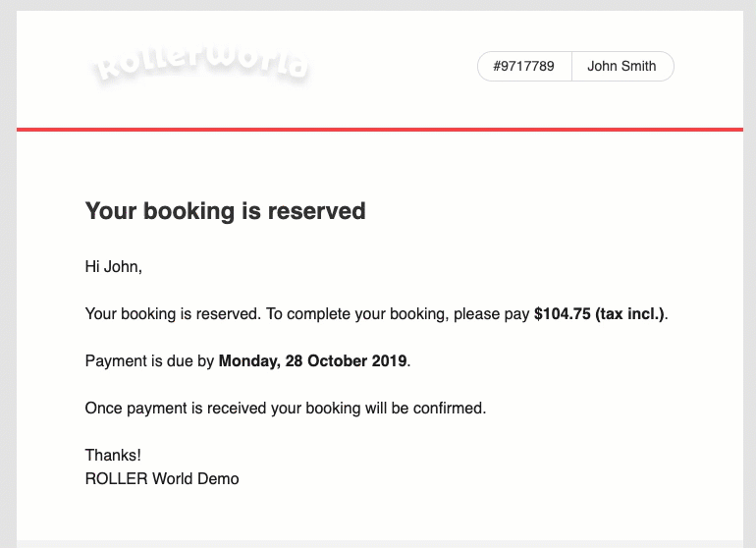Select the bold $104.75 amount text

pyautogui.click(x=563, y=313)
